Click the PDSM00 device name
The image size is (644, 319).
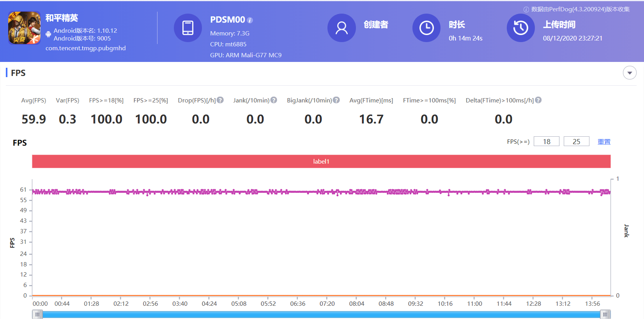(x=228, y=20)
